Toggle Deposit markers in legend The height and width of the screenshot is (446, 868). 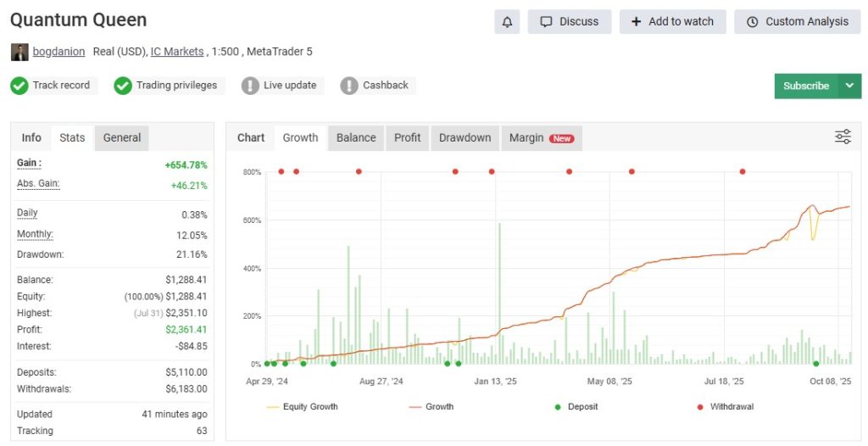pyautogui.click(x=576, y=407)
